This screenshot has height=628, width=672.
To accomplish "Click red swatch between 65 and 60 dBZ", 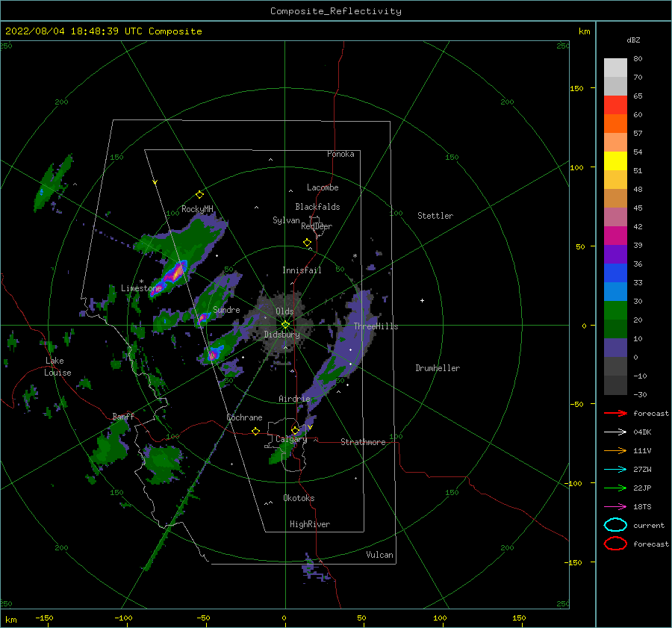I will coord(615,105).
